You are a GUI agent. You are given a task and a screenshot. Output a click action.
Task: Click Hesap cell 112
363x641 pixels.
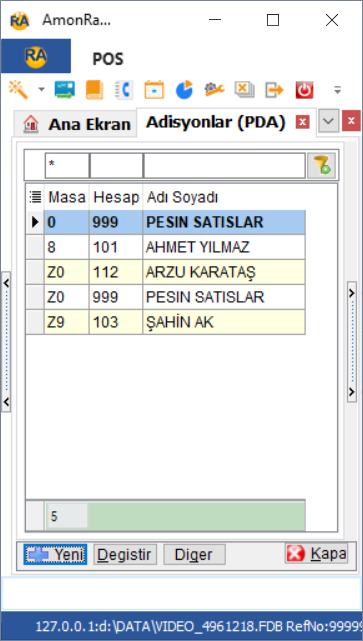[x=116, y=272]
